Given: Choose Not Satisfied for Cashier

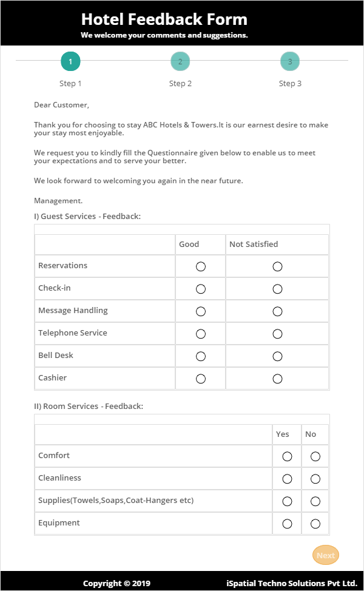Looking at the screenshot, I should [x=277, y=379].
